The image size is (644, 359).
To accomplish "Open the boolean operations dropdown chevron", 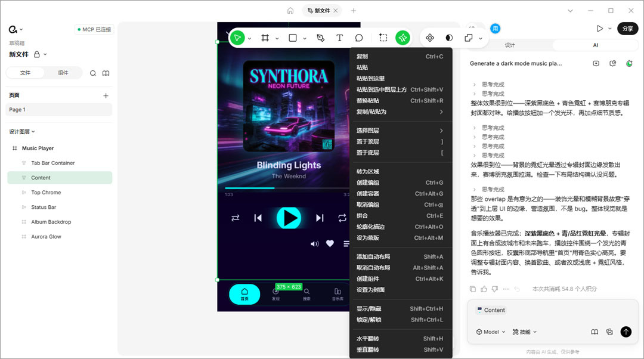I will 480,38.
